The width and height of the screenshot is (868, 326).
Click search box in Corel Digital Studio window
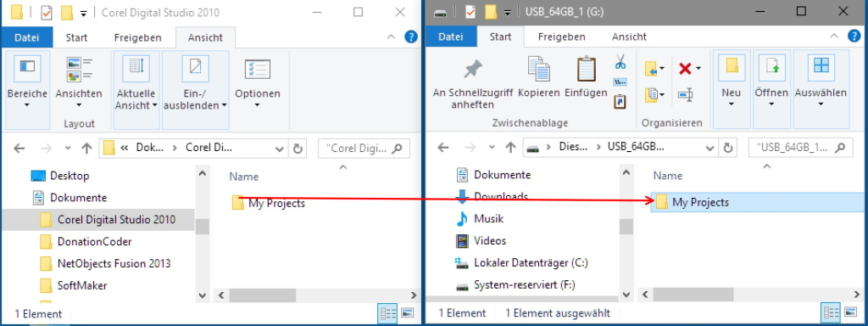pos(364,149)
